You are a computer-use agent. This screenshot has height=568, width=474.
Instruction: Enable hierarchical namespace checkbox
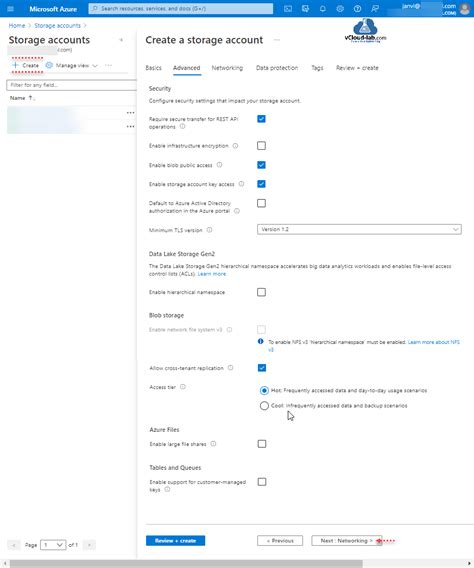click(x=261, y=292)
